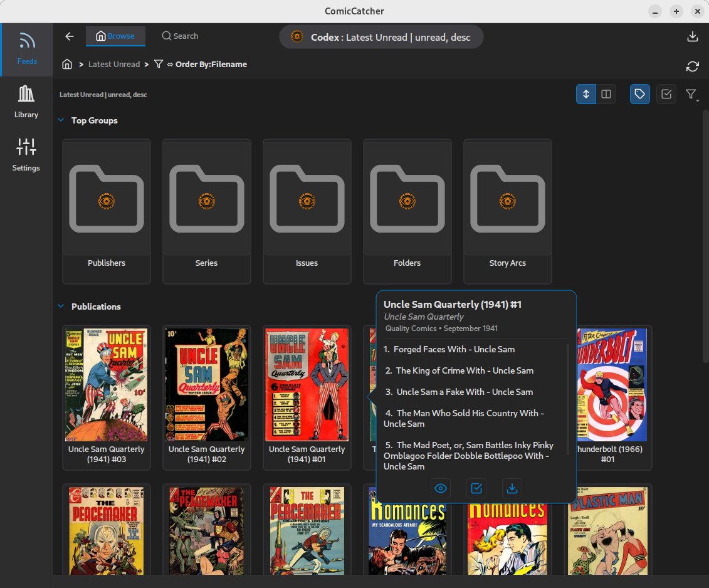709x588 pixels.
Task: Open Settings in the sidebar
Action: (26, 155)
